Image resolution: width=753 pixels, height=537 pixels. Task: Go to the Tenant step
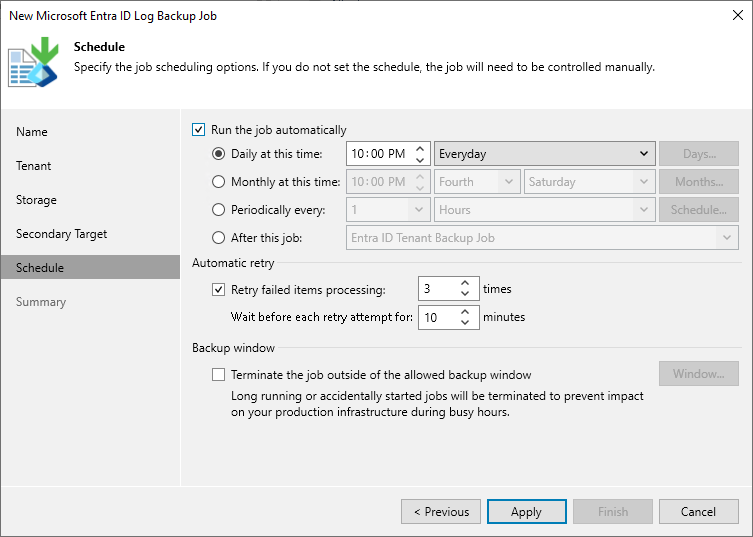point(33,166)
